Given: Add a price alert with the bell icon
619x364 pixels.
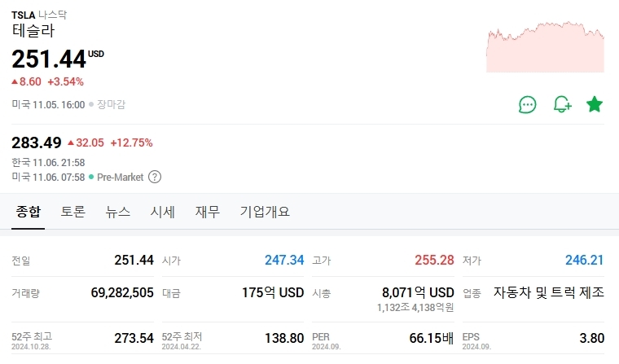Looking at the screenshot, I should 562,104.
